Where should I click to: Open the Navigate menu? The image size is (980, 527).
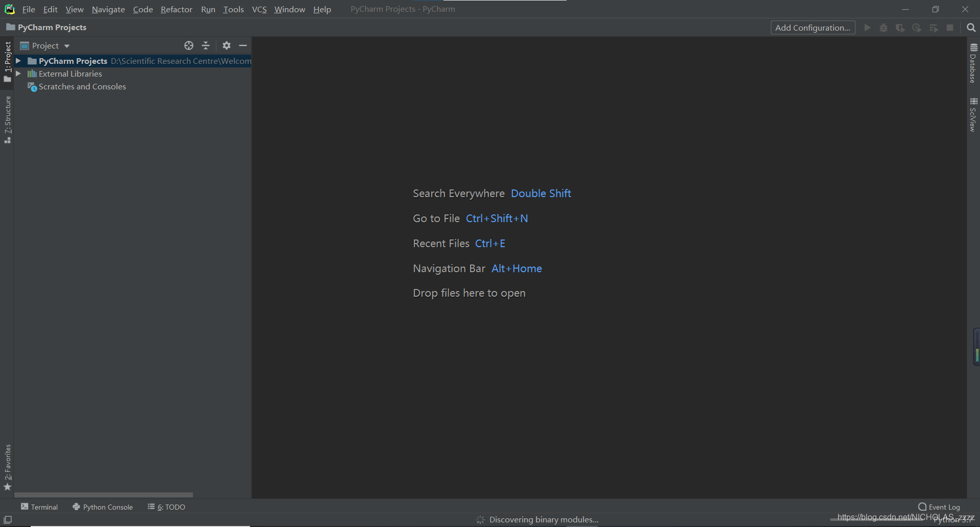point(108,9)
